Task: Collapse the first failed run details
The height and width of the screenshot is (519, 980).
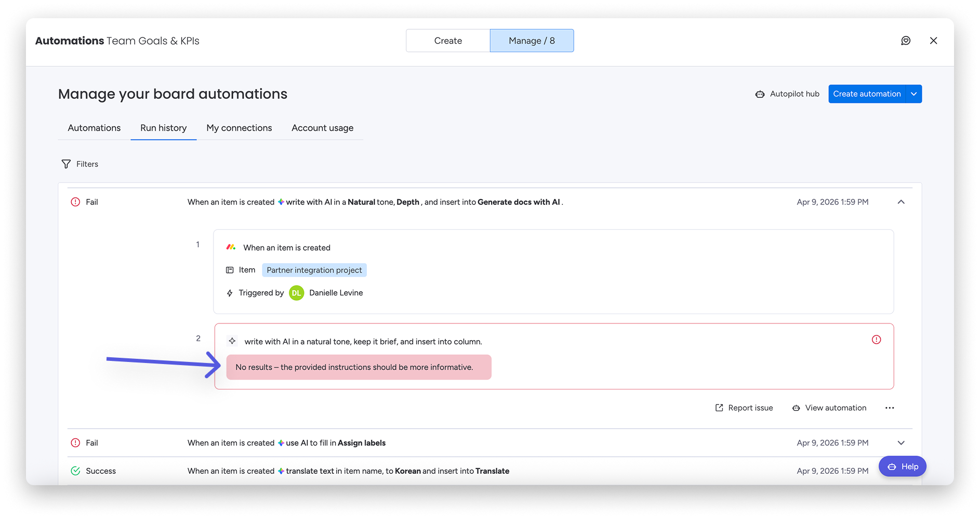Action: click(x=901, y=202)
